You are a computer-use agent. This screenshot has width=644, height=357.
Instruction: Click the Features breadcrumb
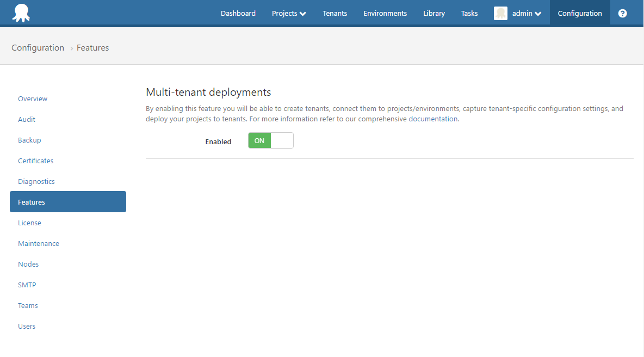click(x=92, y=48)
